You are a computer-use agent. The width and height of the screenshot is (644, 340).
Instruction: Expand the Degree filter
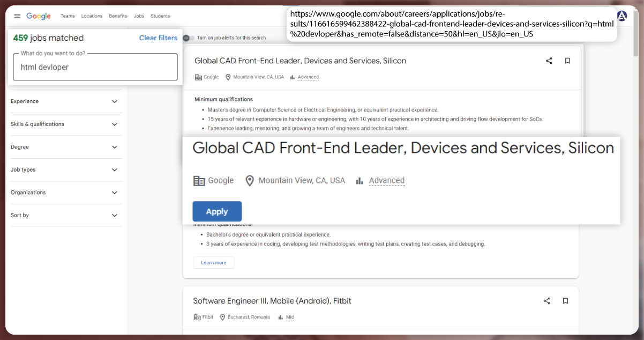tap(66, 147)
